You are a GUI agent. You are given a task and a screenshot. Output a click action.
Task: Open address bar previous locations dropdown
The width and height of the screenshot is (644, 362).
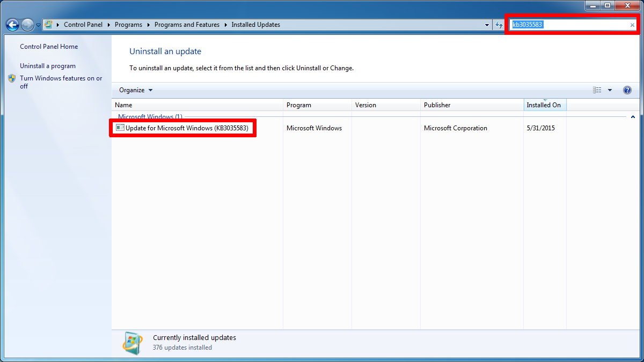pos(487,25)
